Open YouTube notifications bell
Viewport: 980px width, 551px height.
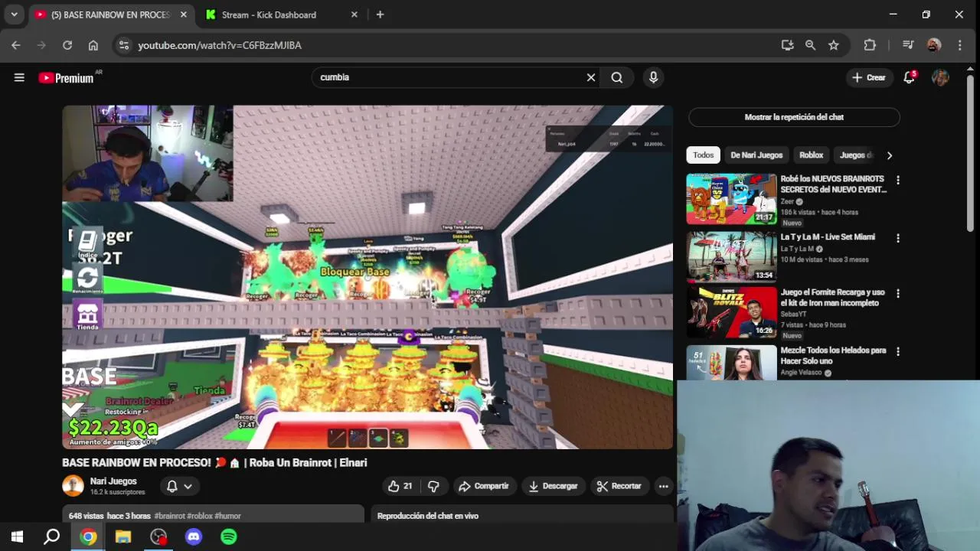909,77
